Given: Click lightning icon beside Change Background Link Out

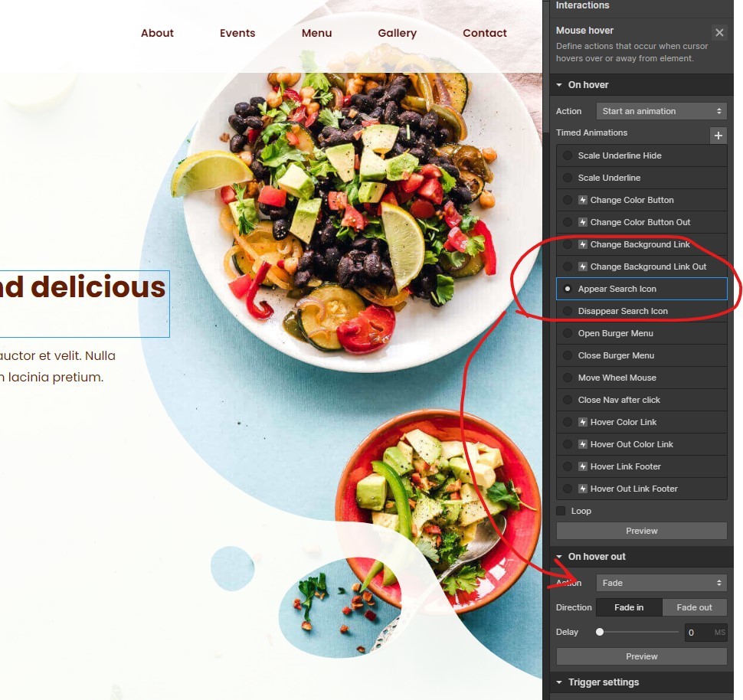Looking at the screenshot, I should click(x=583, y=267).
